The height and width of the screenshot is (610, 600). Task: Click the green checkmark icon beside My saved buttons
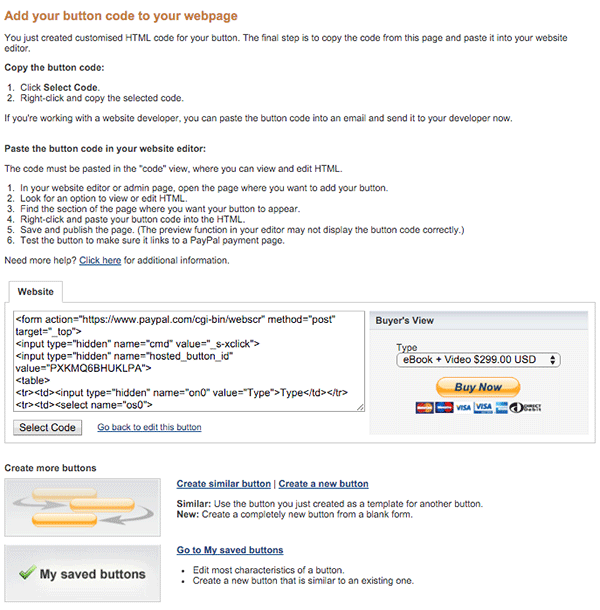28,573
